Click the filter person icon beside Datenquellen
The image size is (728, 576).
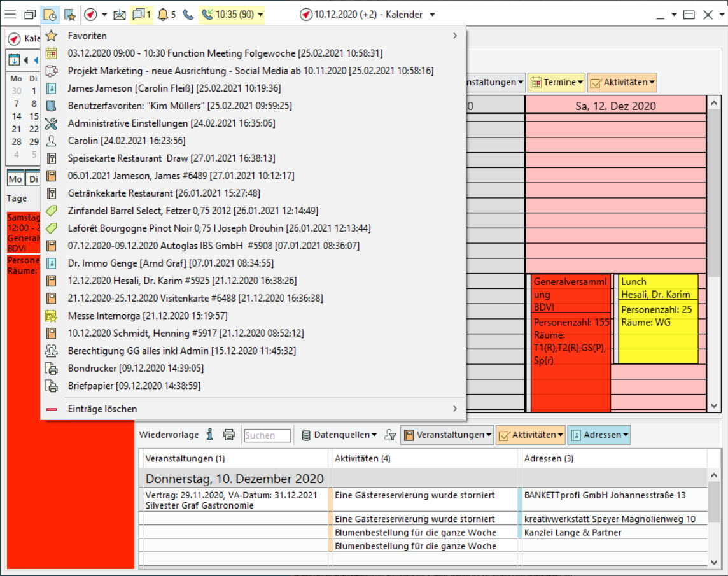(x=390, y=435)
